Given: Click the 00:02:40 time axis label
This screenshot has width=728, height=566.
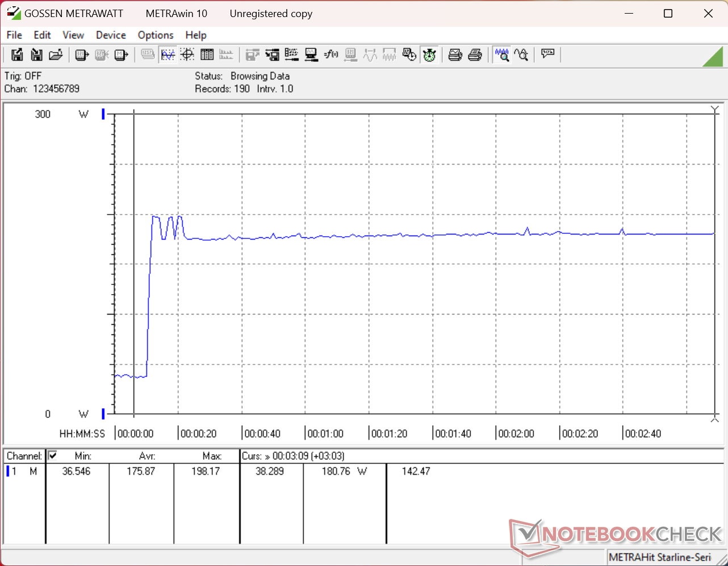Looking at the screenshot, I should [x=643, y=434].
